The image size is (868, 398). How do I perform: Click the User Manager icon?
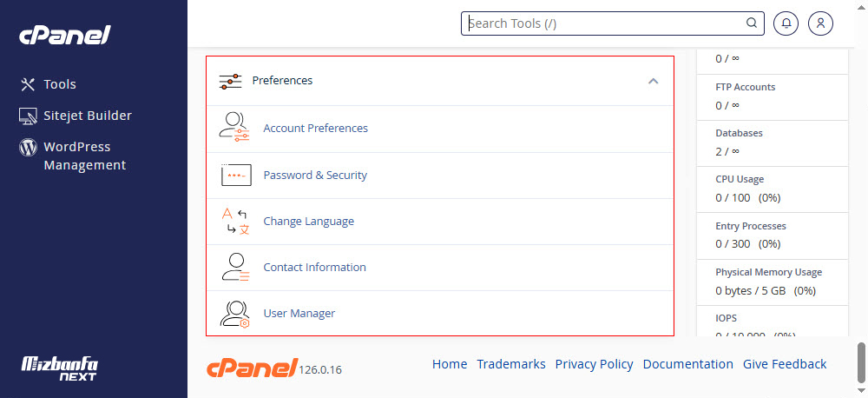click(x=234, y=314)
